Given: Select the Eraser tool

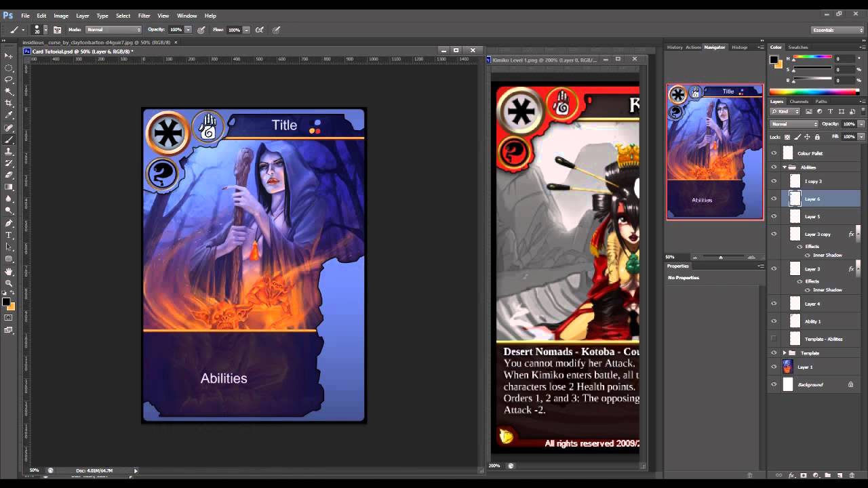Looking at the screenshot, I should pyautogui.click(x=9, y=175).
